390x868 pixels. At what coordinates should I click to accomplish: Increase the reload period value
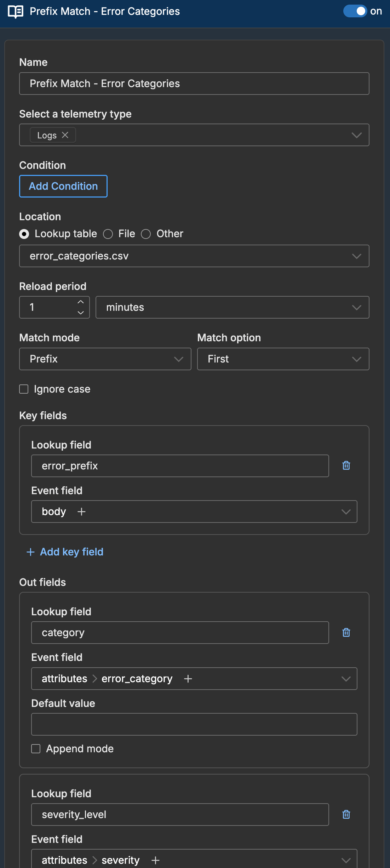click(81, 302)
